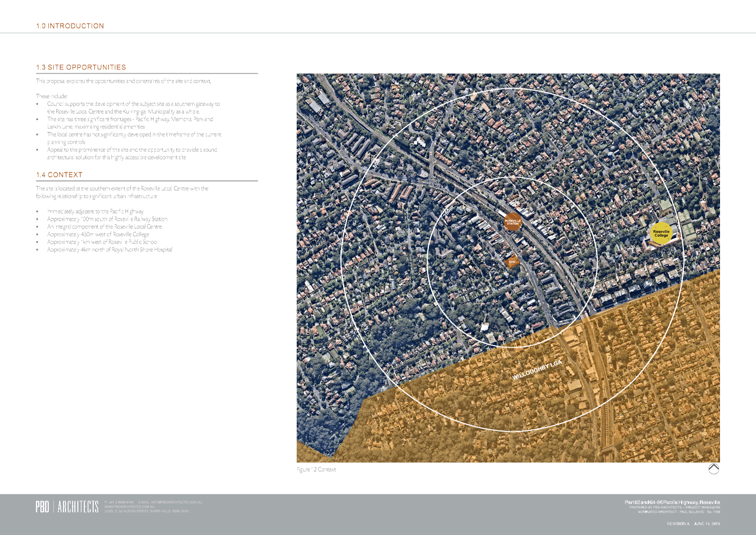Click the orange SITE marker on the map
The height and width of the screenshot is (535, 756).
coord(512,262)
